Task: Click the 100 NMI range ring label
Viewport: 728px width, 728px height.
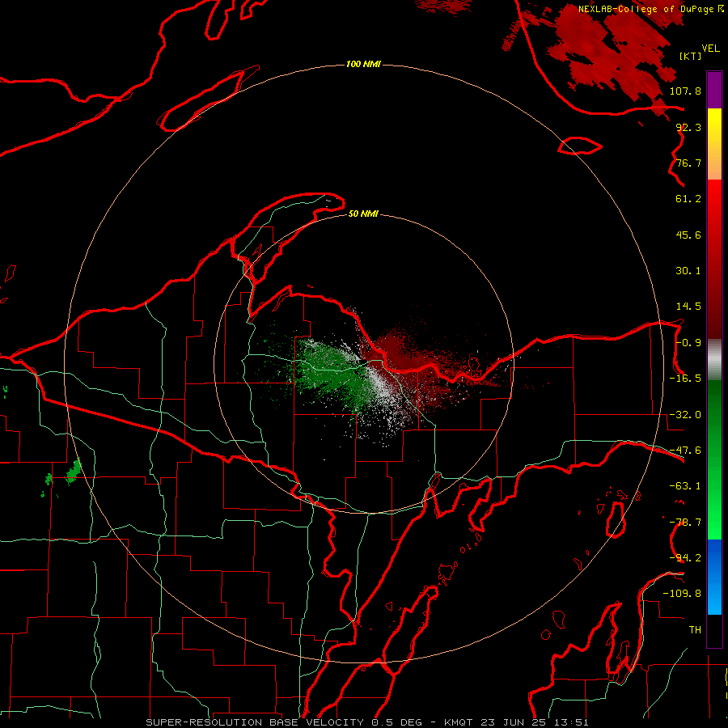Action: pyautogui.click(x=363, y=64)
